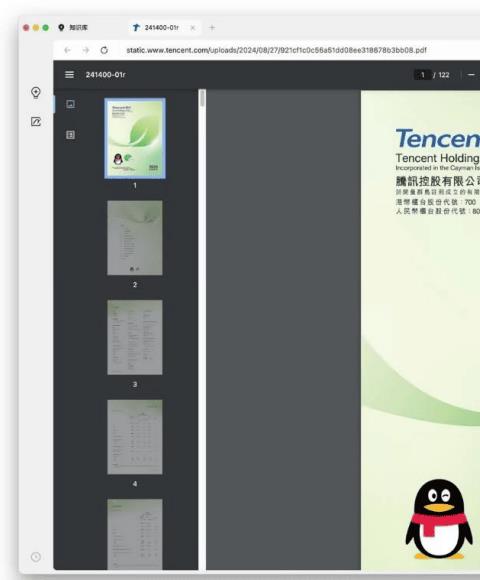Show document outline view in sidebar
Viewport: 480px width, 580px height.
(70, 135)
